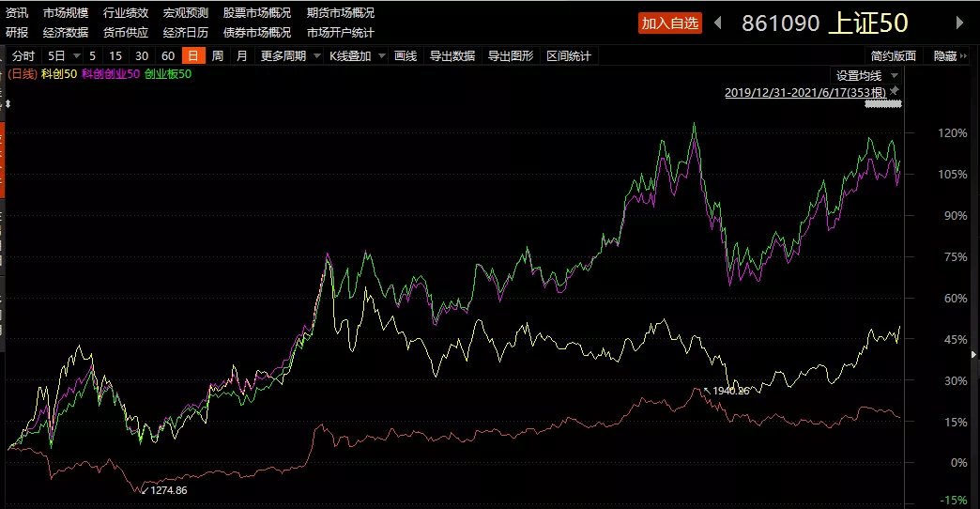Select the 60 minute period
The image size is (980, 509).
(168, 56)
